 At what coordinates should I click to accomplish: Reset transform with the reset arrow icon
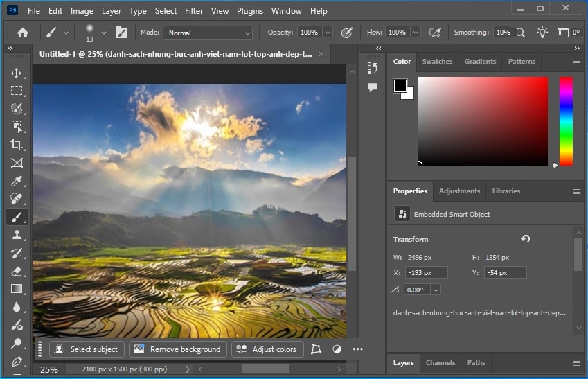[x=526, y=239]
